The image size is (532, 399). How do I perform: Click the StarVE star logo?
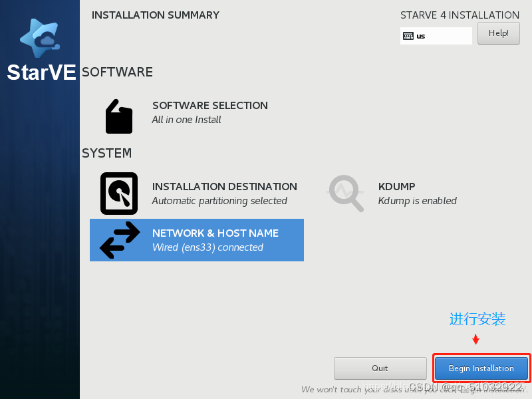point(40,38)
